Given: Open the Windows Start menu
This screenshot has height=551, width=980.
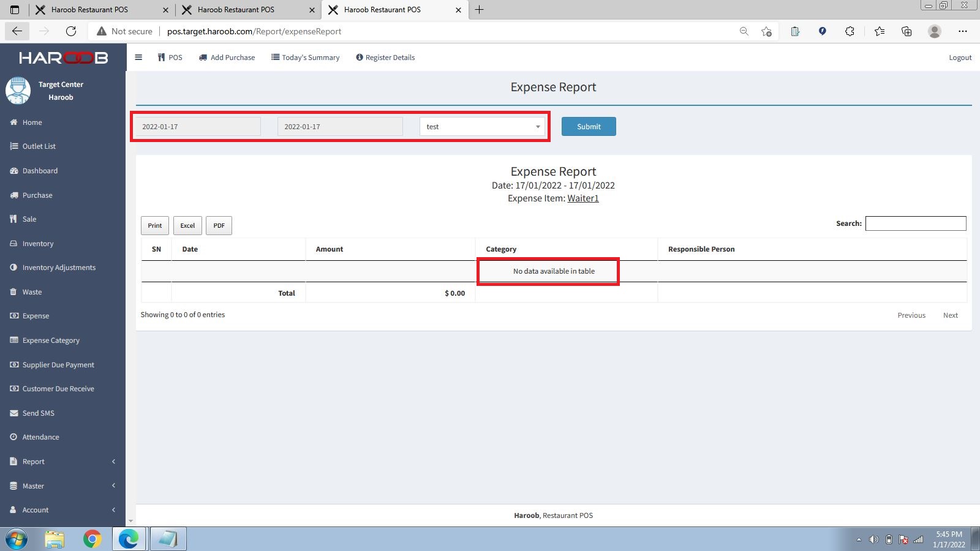Looking at the screenshot, I should point(17,539).
